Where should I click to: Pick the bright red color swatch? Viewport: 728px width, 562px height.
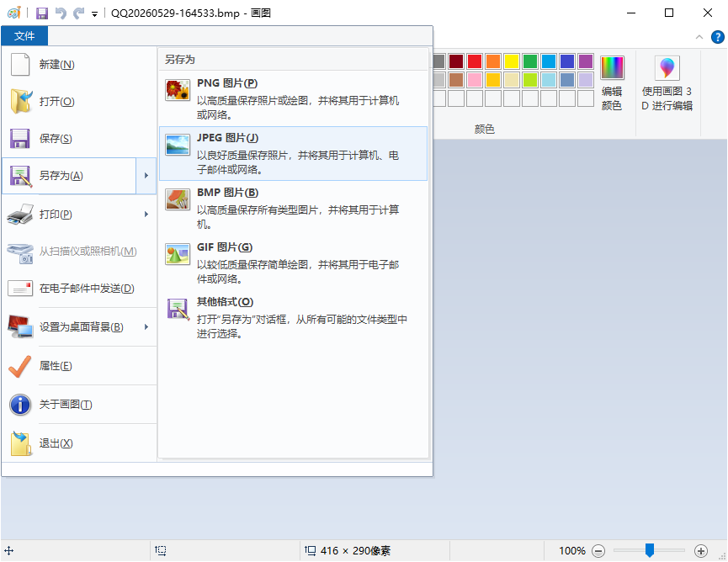coord(475,61)
